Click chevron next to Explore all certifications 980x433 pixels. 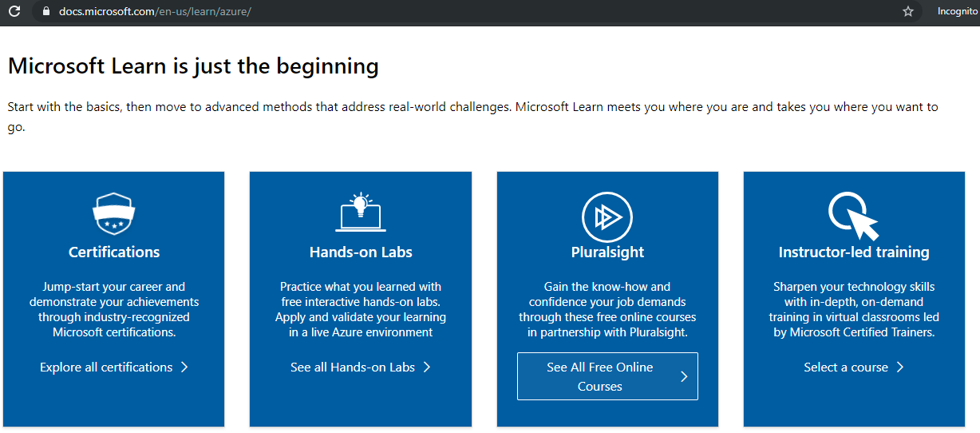coord(184,367)
